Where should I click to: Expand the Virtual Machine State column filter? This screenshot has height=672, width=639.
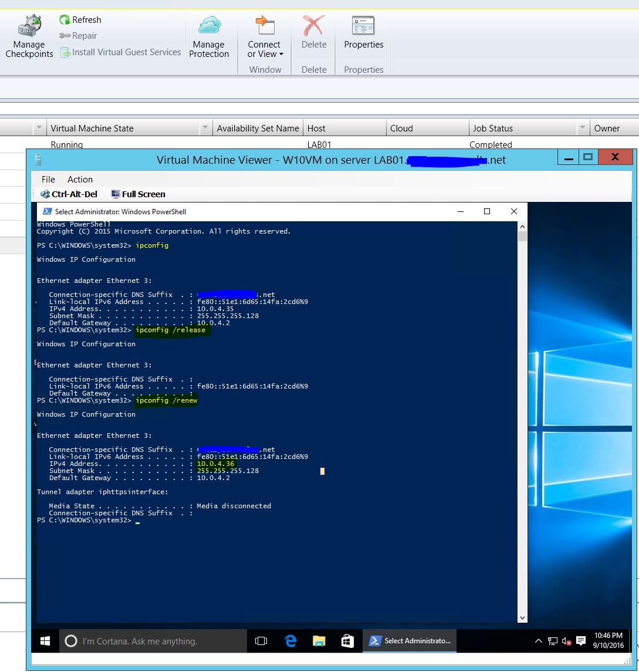pyautogui.click(x=205, y=128)
